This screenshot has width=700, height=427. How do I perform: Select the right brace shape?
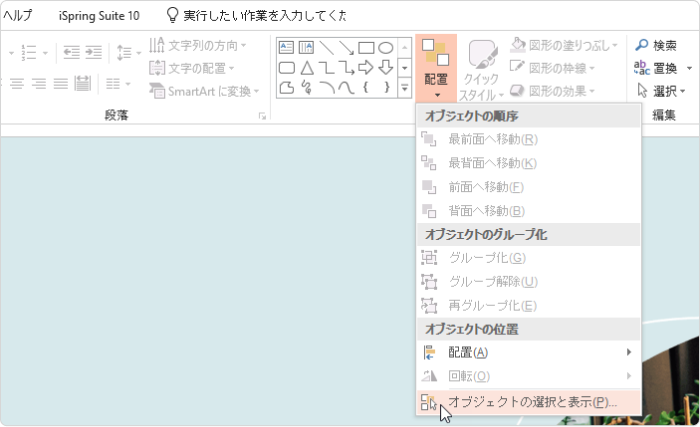[x=387, y=87]
